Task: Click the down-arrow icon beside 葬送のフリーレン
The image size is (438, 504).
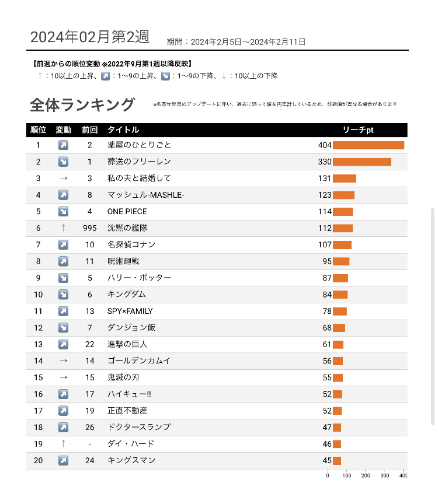Action: [x=64, y=162]
